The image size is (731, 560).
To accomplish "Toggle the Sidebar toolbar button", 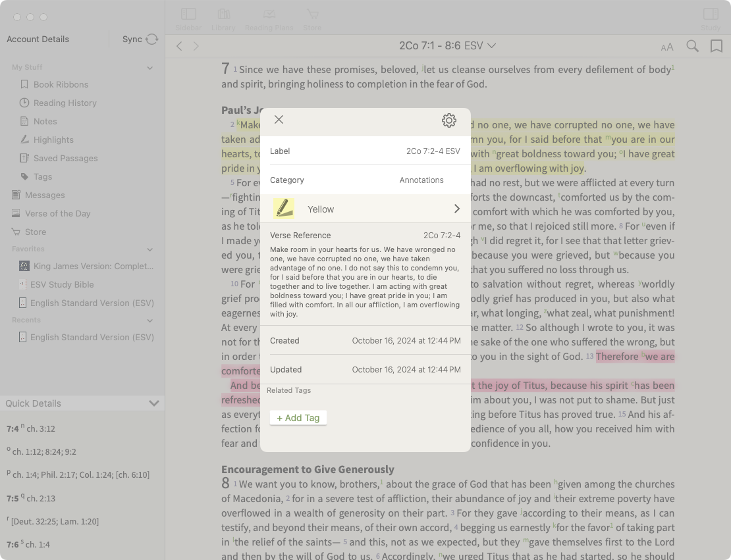I will (x=188, y=19).
